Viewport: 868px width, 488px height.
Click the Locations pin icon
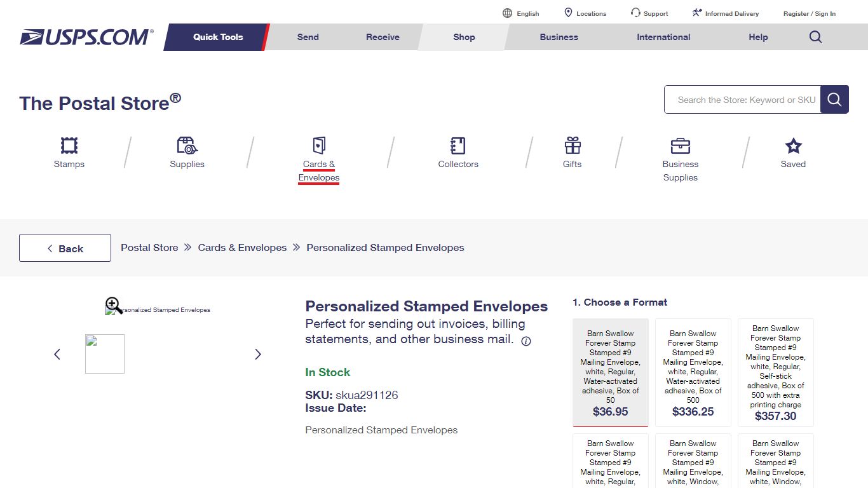point(568,13)
